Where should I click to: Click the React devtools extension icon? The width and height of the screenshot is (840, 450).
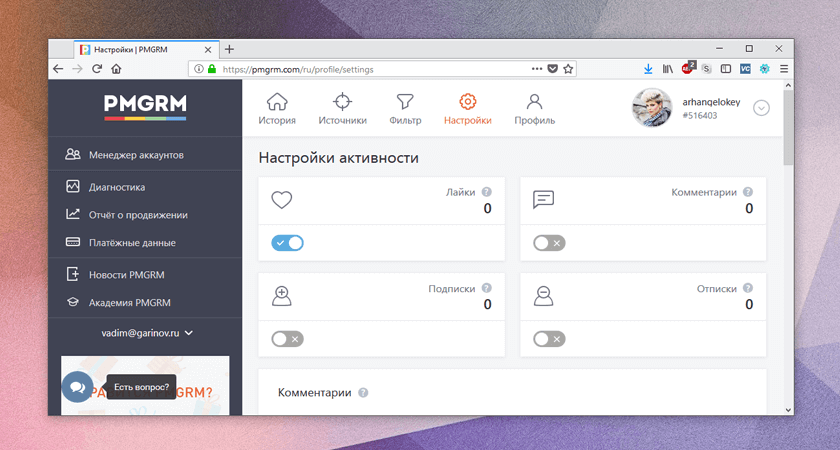[764, 69]
